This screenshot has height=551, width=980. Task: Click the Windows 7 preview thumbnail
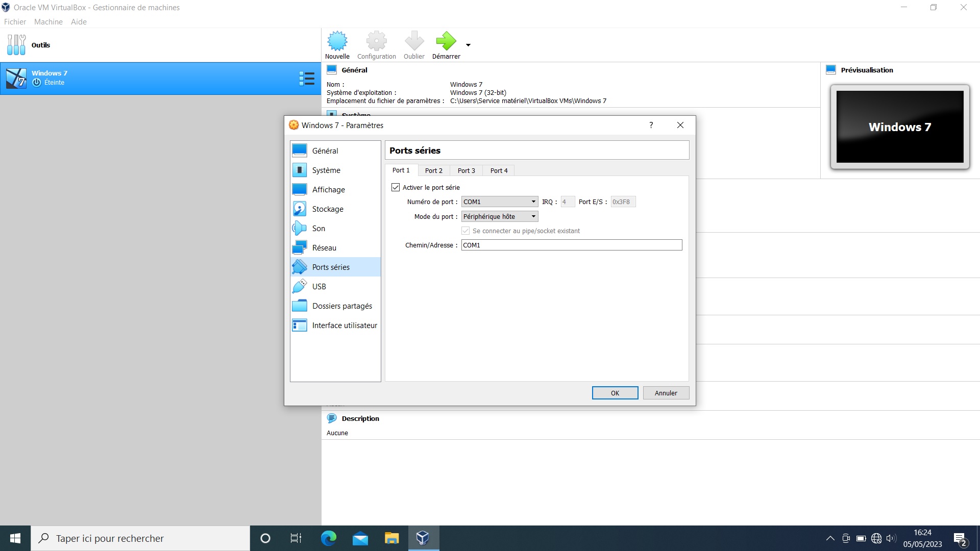899,127
